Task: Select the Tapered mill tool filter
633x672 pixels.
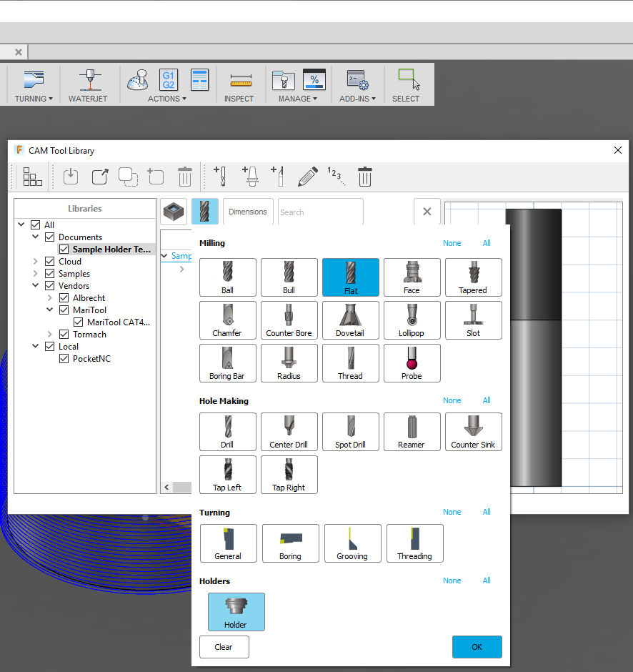Action: [474, 277]
